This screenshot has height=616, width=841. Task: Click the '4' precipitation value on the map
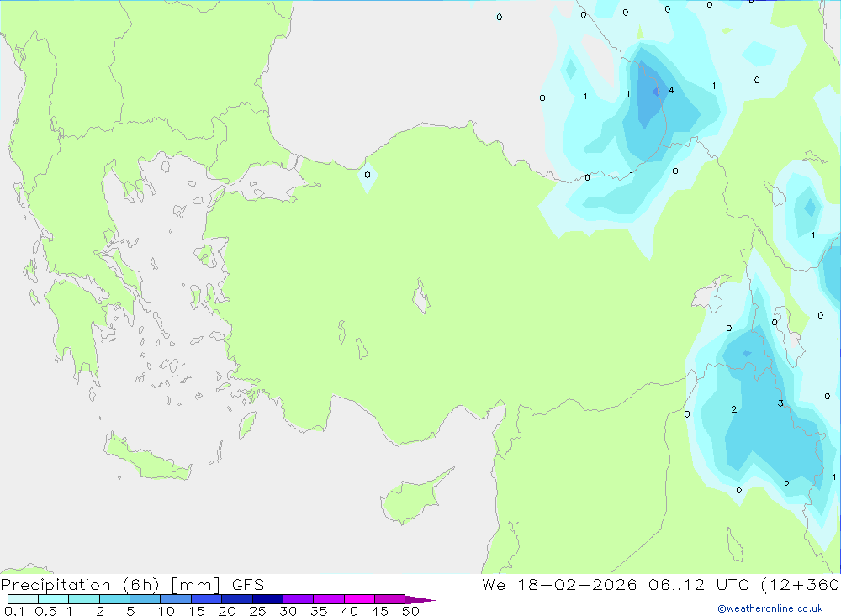(x=671, y=90)
